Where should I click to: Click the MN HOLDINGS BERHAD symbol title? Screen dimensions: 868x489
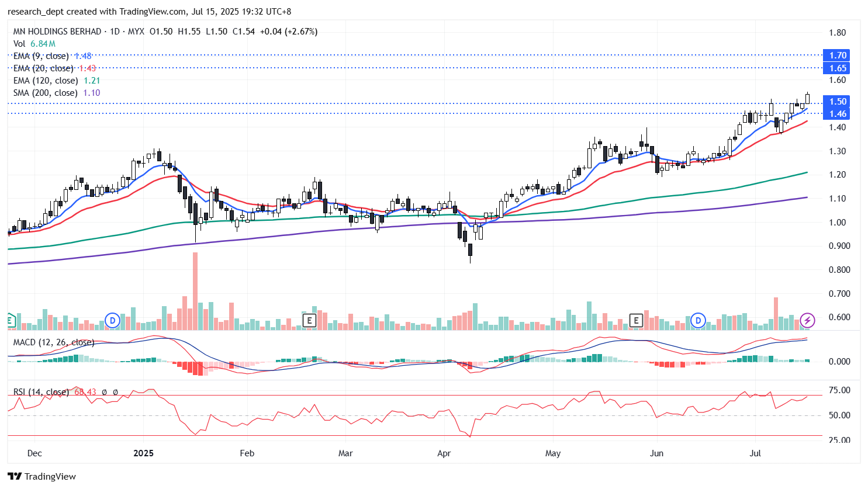(57, 32)
